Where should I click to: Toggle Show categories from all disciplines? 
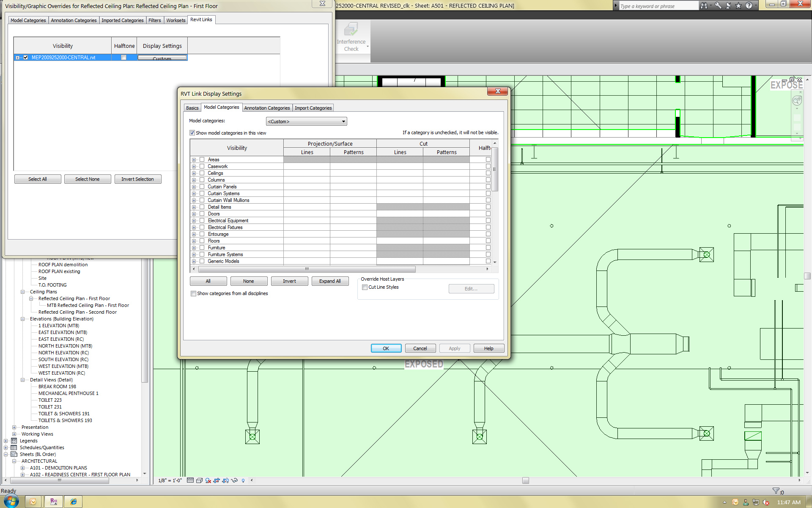tap(193, 293)
